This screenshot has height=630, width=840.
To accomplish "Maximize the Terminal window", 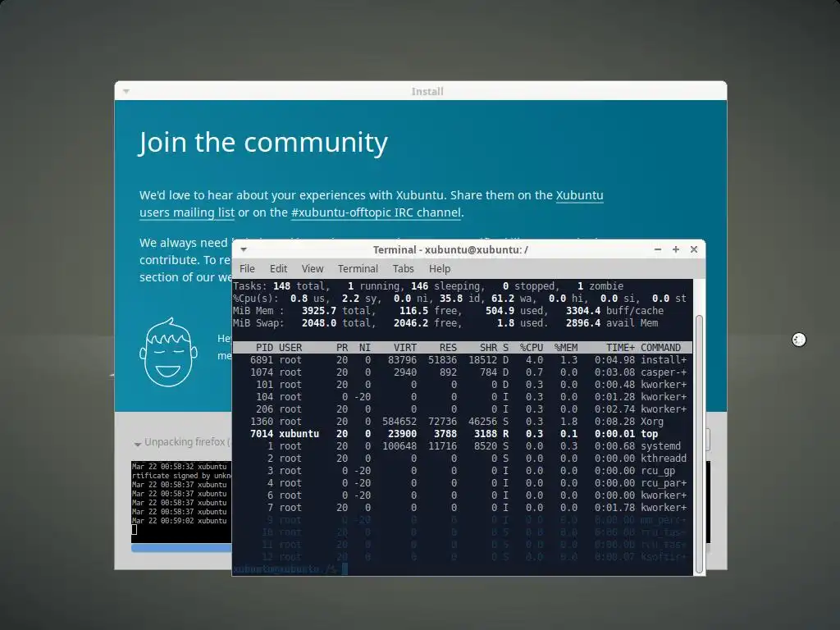I will [676, 249].
